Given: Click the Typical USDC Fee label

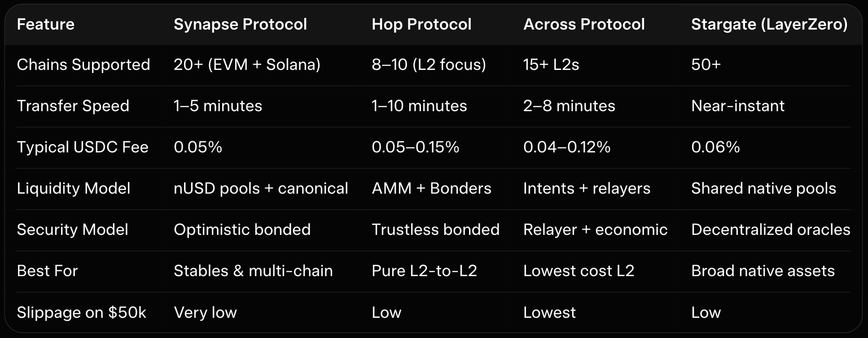Looking at the screenshot, I should click(x=83, y=147).
